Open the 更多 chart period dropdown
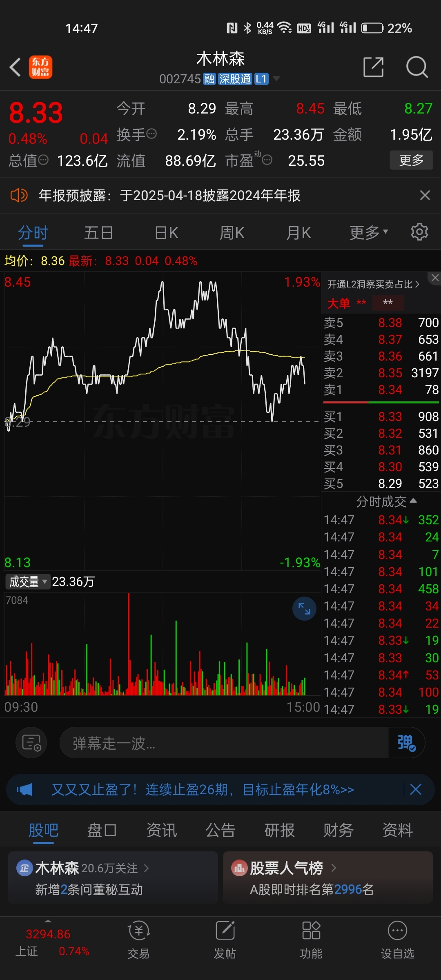 click(368, 232)
